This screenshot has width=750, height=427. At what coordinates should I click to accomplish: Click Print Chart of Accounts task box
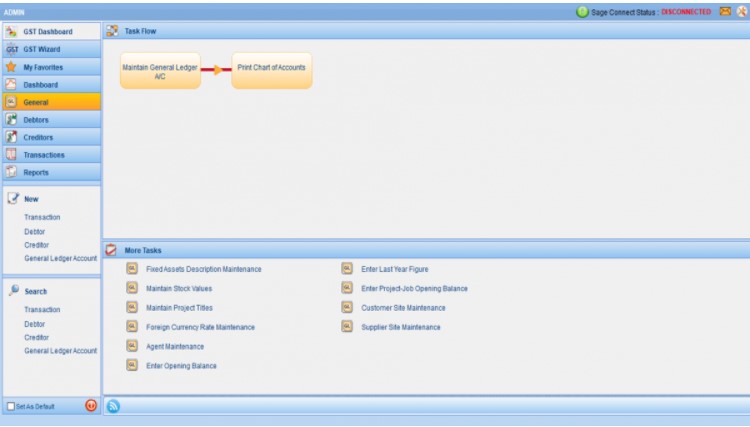point(271,70)
